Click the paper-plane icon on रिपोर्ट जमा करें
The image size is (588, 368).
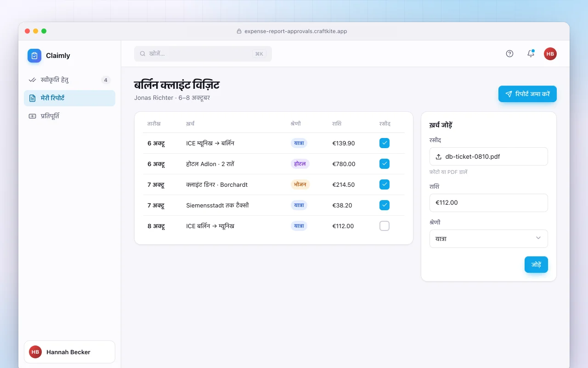coord(509,94)
